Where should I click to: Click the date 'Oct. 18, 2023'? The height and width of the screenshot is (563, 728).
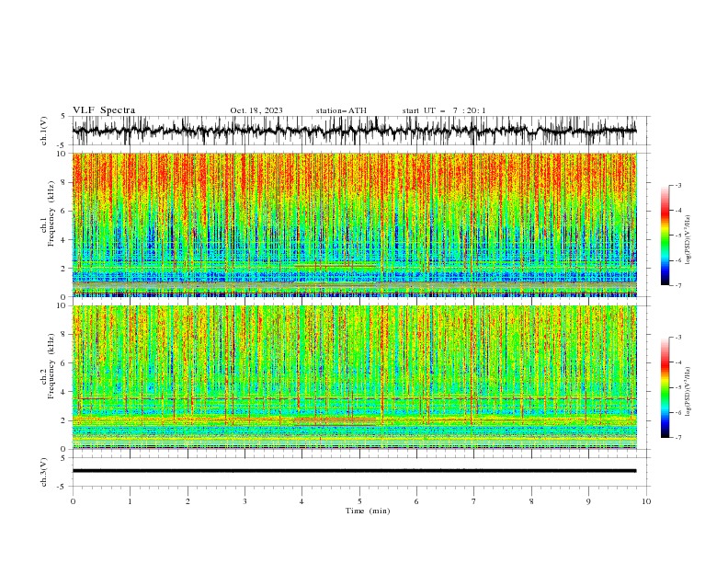tap(256, 110)
